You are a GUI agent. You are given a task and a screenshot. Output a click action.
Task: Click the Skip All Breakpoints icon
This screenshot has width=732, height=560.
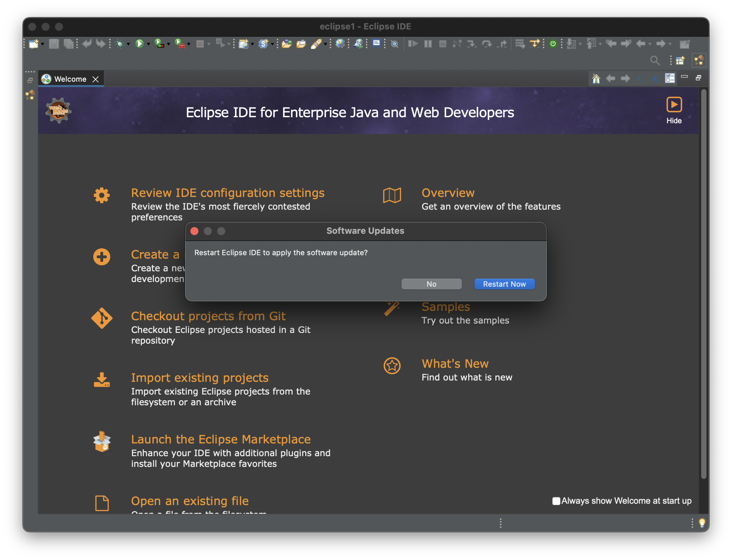point(394,44)
